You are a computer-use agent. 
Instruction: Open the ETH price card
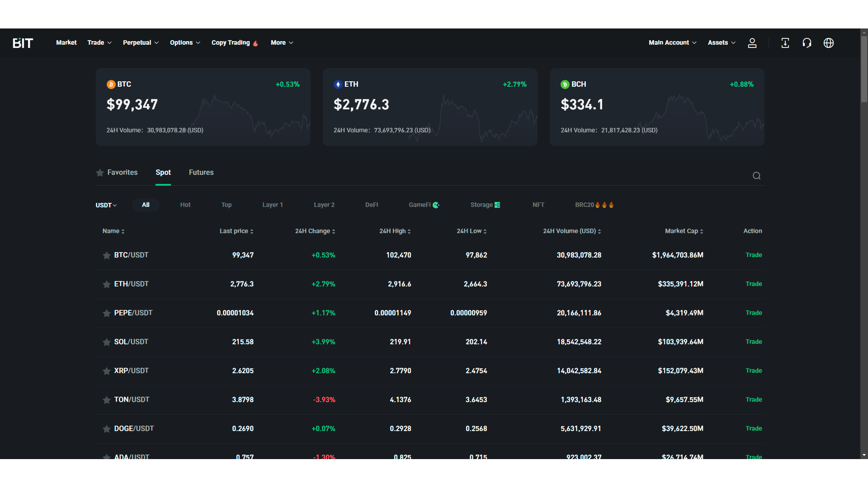point(430,107)
